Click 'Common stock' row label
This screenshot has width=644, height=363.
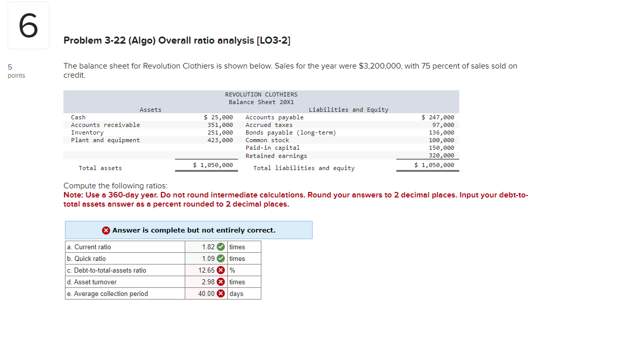(267, 140)
